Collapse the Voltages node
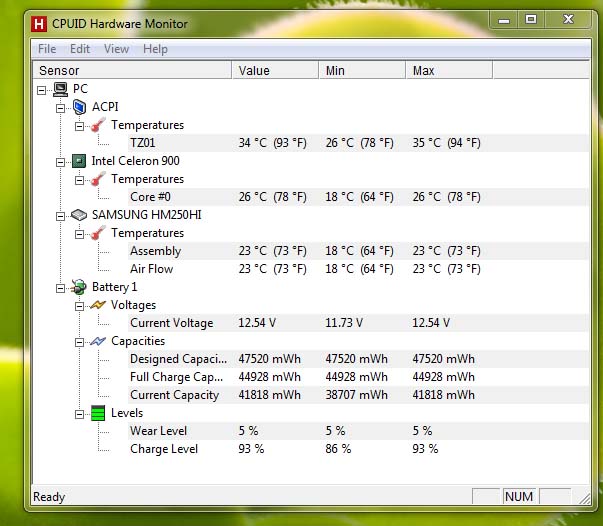 click(x=79, y=306)
